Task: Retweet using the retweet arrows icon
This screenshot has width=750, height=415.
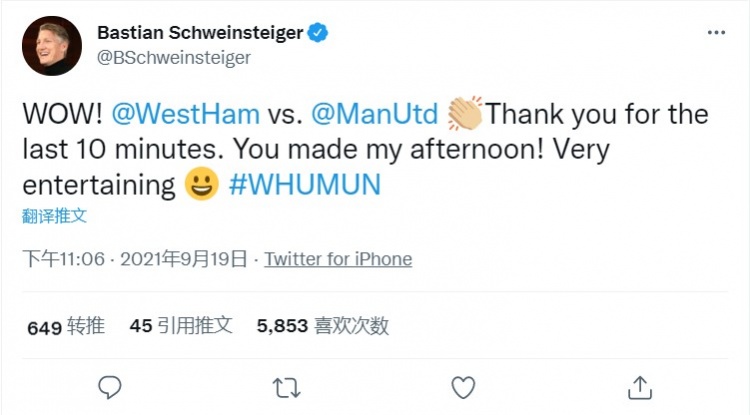Action: 287,388
